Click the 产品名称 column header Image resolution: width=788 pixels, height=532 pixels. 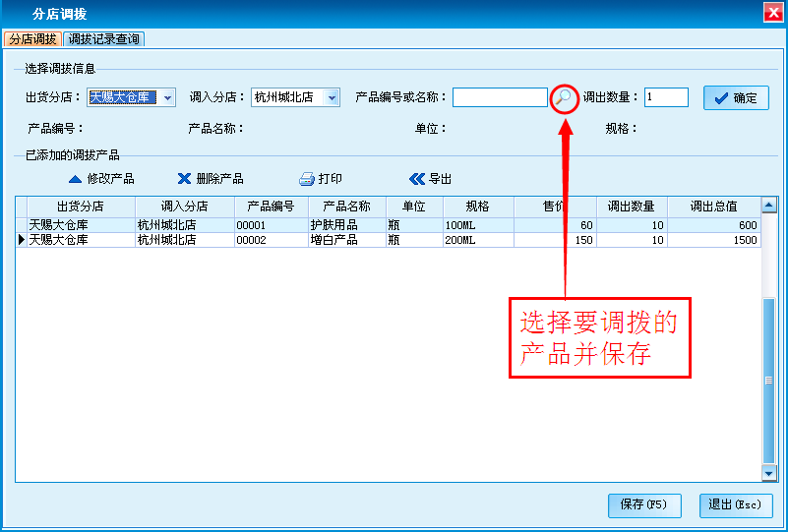(346, 207)
